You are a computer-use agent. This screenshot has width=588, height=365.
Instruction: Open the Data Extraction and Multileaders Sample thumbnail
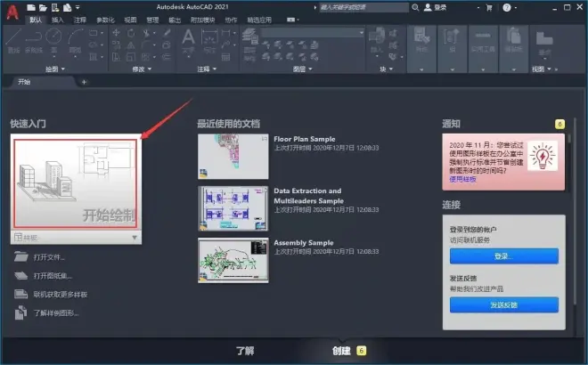(x=233, y=208)
